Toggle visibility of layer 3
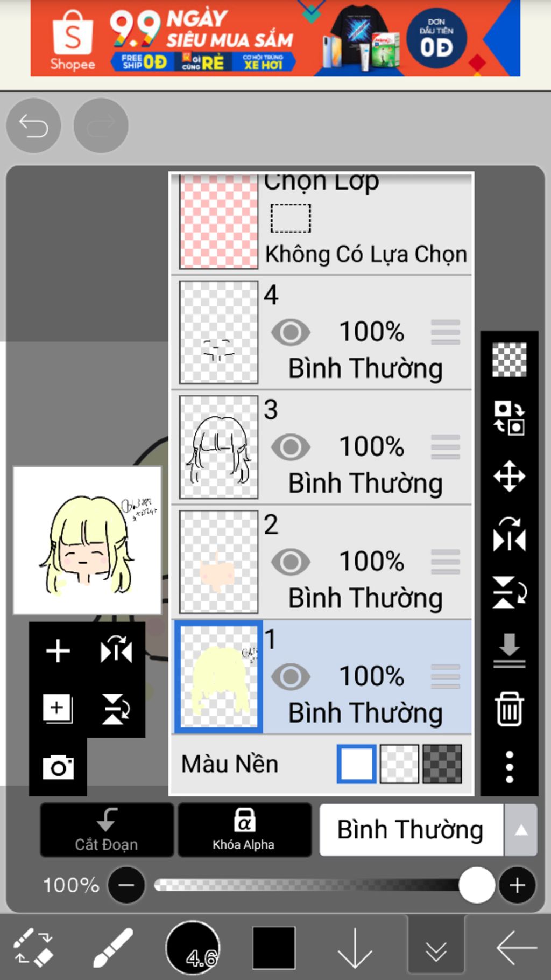 point(291,446)
